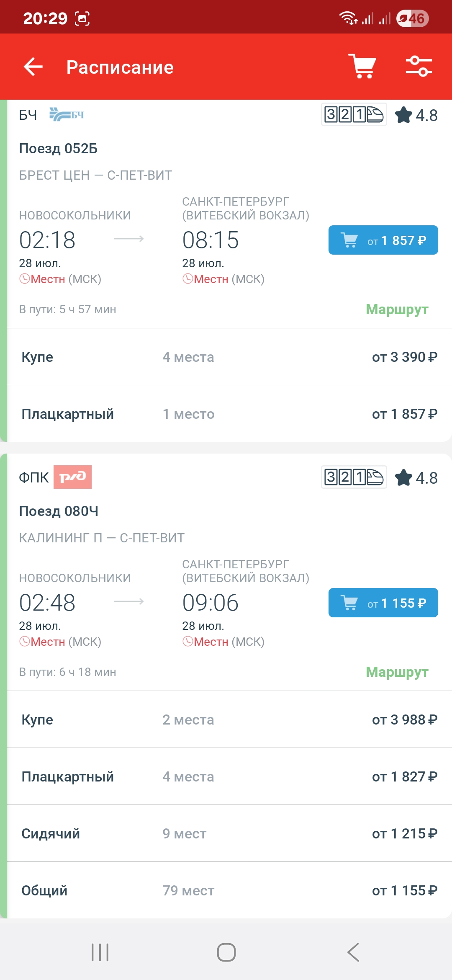Tap the star rating of train 080Ч

tap(416, 478)
